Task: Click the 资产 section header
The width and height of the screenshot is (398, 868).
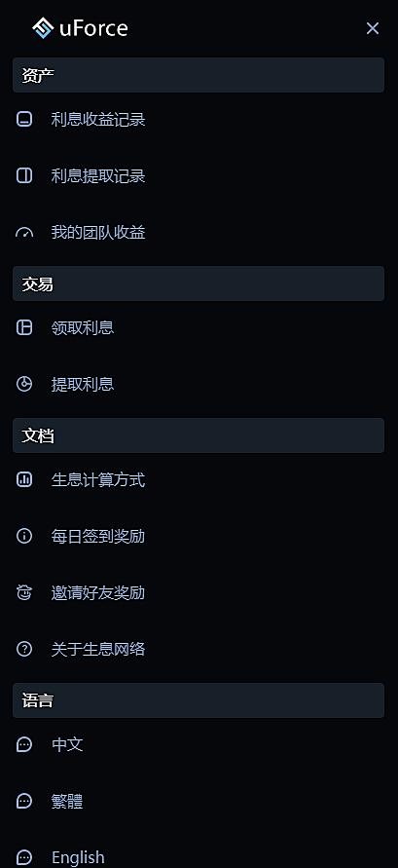Action: click(x=199, y=75)
